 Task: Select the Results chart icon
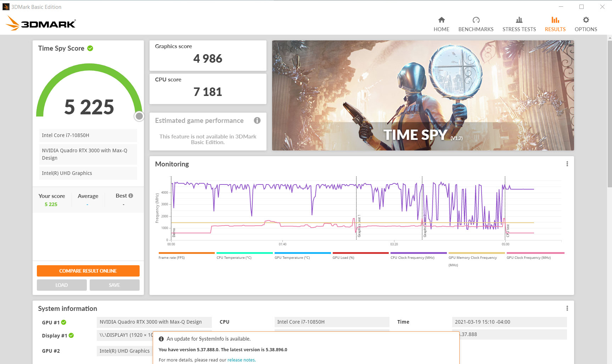(555, 20)
